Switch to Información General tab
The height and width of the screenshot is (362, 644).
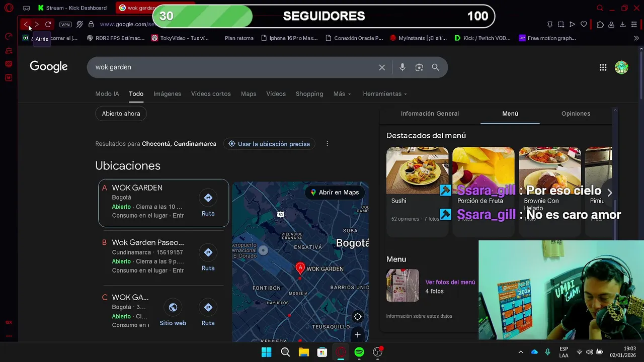[430, 114]
